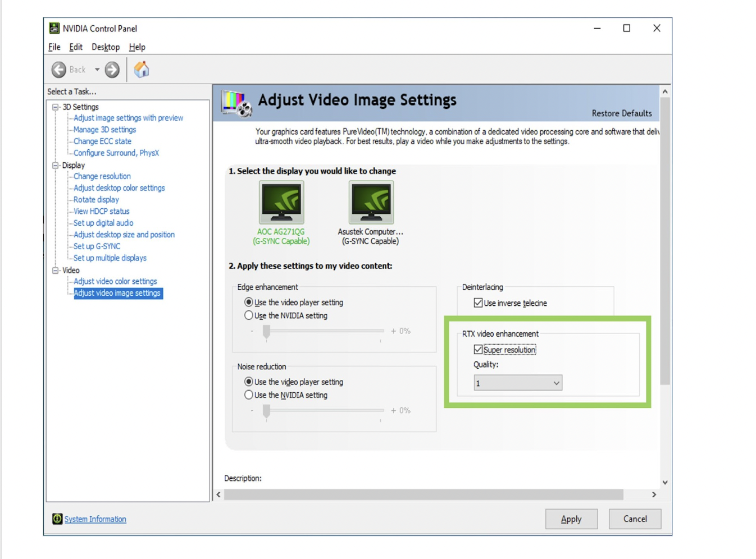Screen dimensions: 756x559
Task: Open the Help menu
Action: pyautogui.click(x=137, y=47)
